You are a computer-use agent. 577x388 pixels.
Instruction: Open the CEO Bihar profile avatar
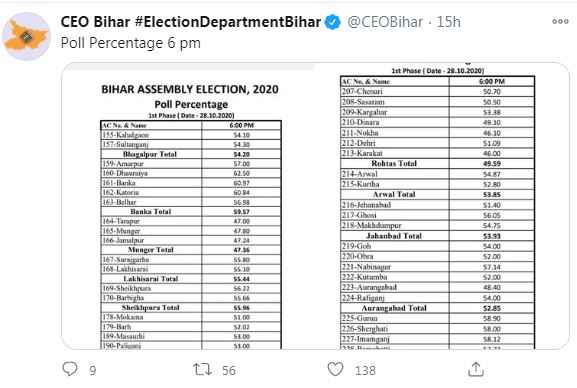pos(26,36)
